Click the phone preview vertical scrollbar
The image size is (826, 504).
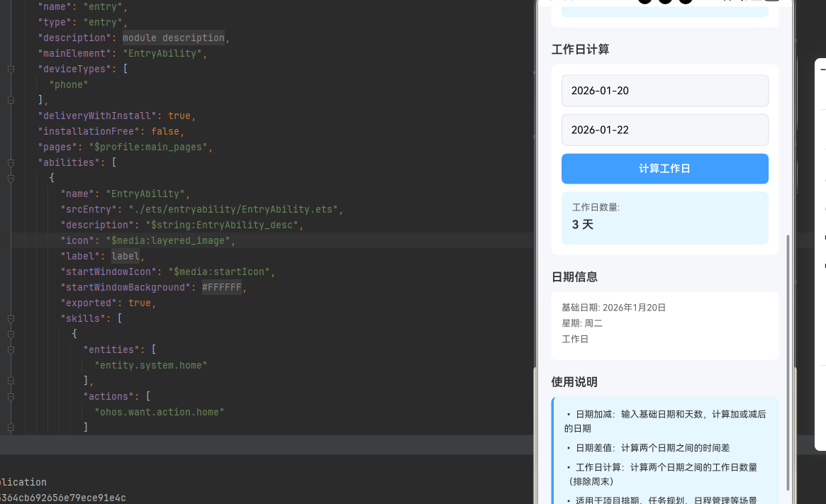click(x=788, y=362)
